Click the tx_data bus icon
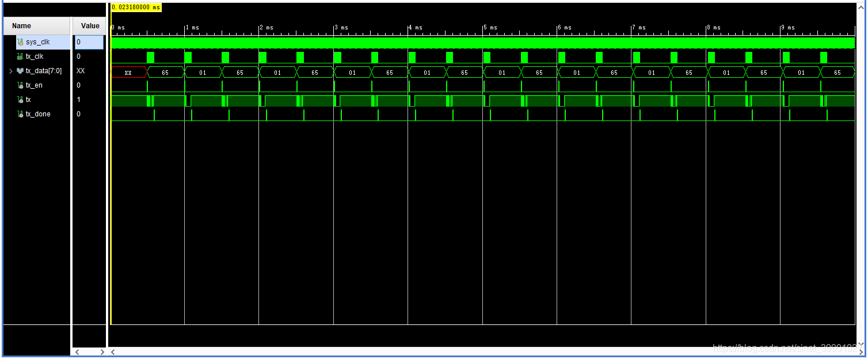This screenshot has width=868, height=359. point(20,71)
